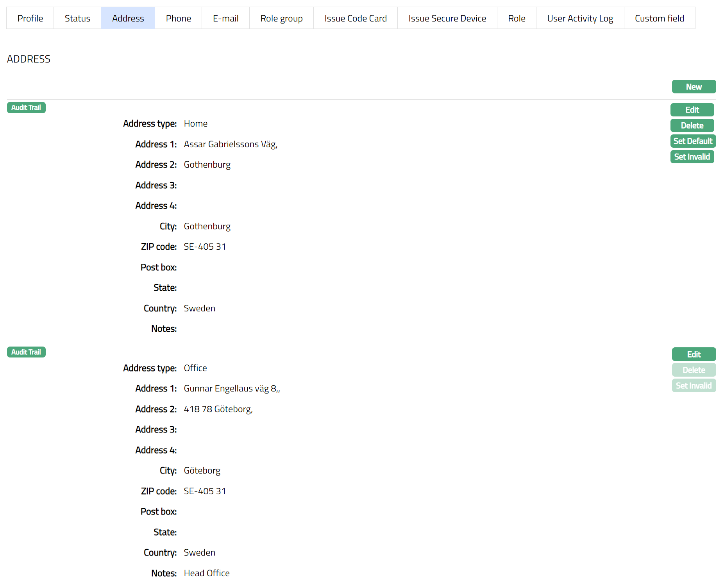Delete the Home address
Image resolution: width=724 pixels, height=588 pixels.
pos(692,125)
